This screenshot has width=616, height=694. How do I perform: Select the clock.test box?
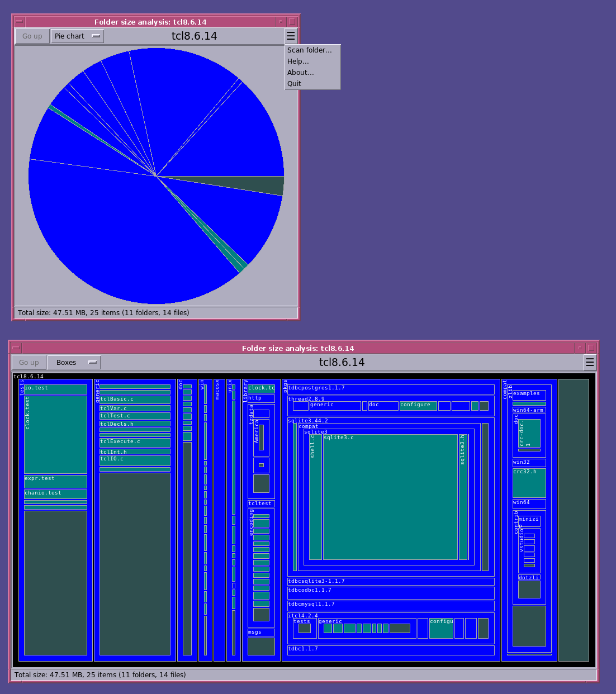click(55, 435)
